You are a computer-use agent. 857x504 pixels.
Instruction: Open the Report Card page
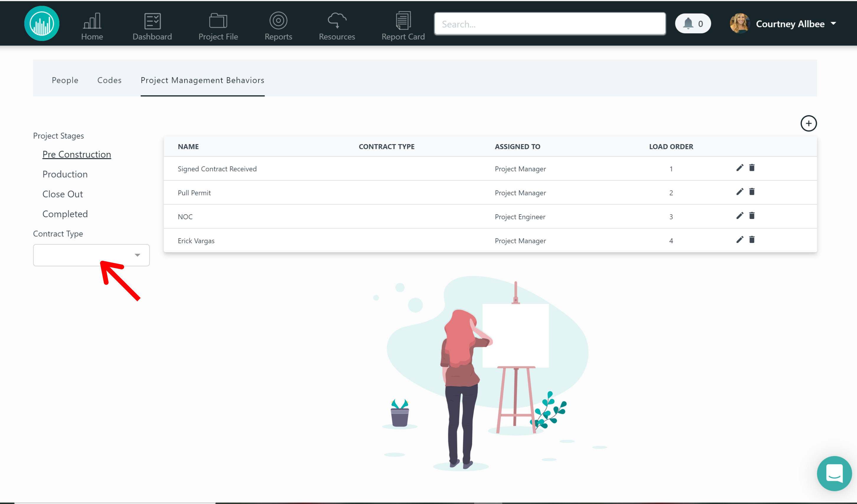[x=403, y=27]
